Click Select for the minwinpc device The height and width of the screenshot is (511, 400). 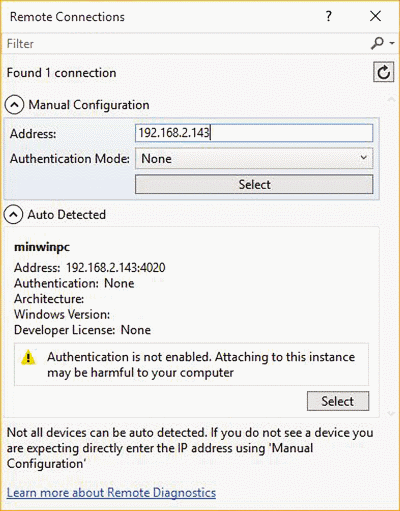click(x=338, y=401)
